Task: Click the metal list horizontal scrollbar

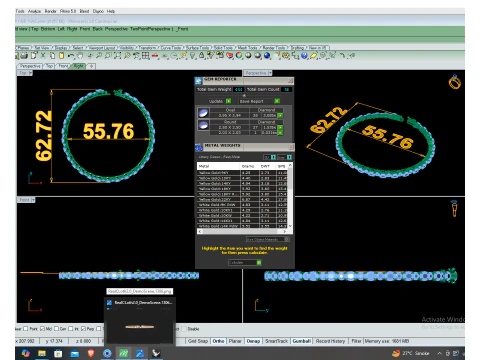Action: click(x=242, y=231)
